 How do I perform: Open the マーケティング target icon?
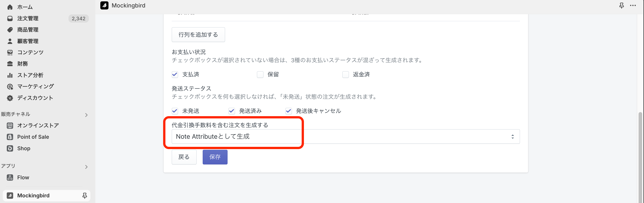pos(10,87)
